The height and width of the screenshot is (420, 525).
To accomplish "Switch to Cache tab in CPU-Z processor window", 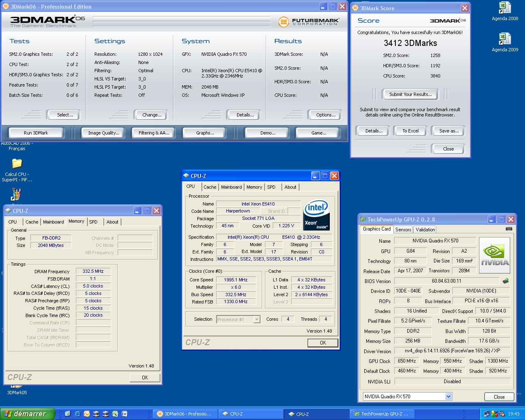I will click(x=210, y=187).
